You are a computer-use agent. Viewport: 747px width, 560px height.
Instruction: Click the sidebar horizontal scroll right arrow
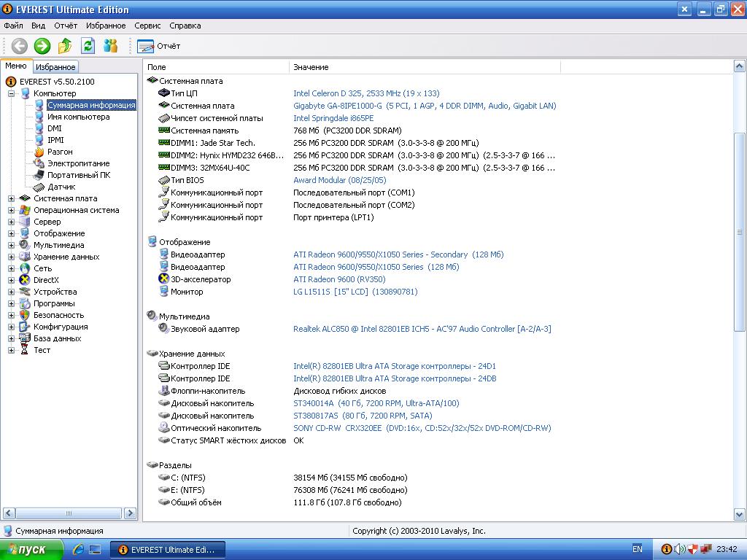click(130, 513)
